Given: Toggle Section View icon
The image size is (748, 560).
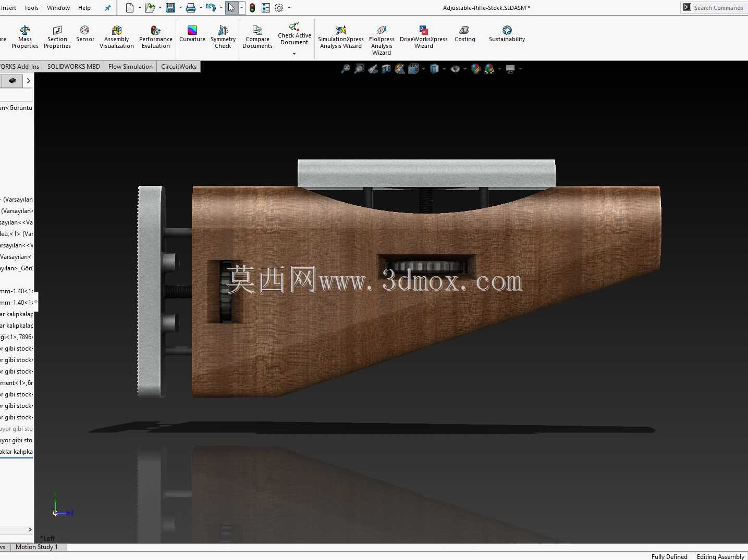Looking at the screenshot, I should (x=386, y=69).
